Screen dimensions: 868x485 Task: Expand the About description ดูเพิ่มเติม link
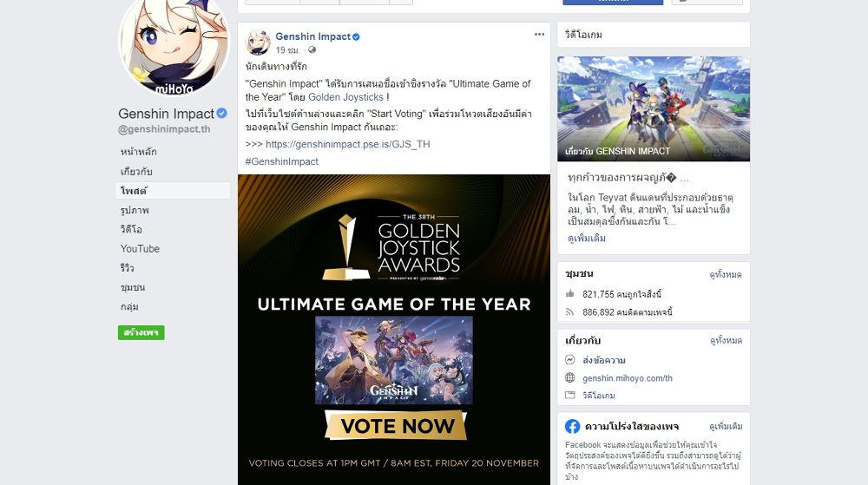point(587,238)
